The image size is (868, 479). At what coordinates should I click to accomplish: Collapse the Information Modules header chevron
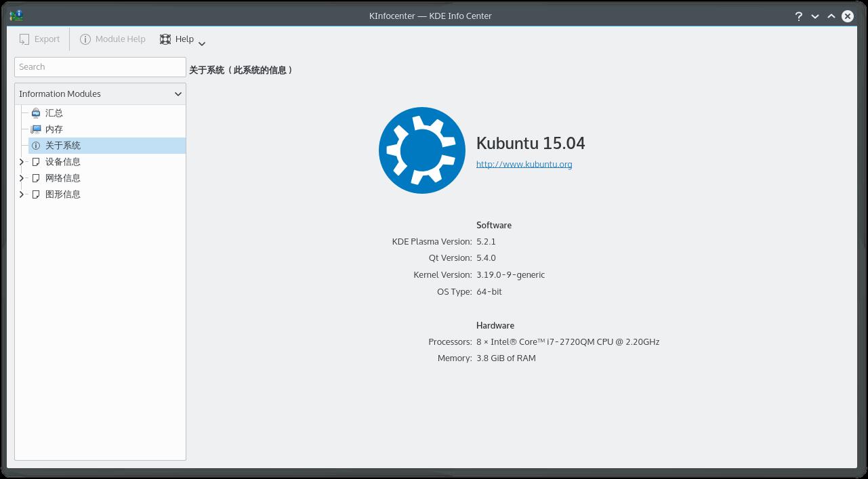click(x=178, y=94)
